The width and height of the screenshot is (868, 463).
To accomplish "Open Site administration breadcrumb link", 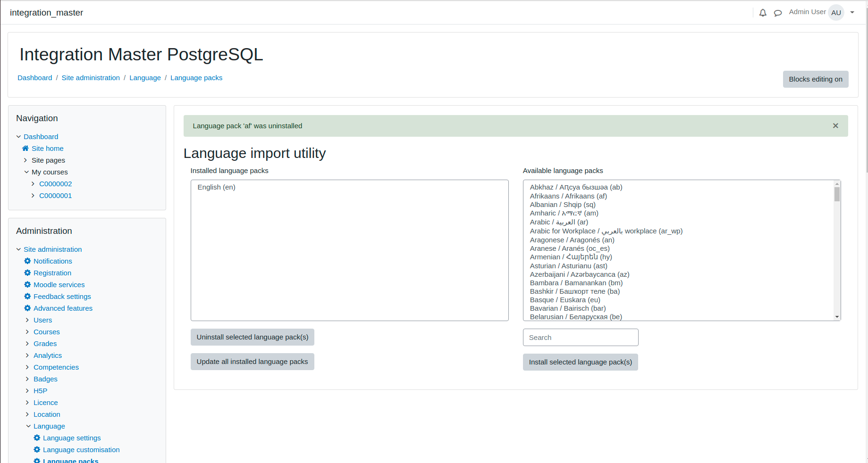I will 91,78.
